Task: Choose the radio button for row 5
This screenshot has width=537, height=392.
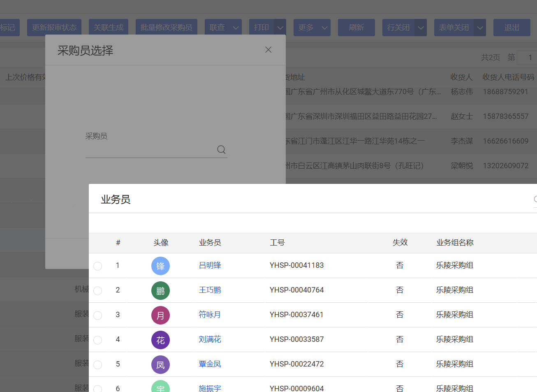Action: [x=98, y=365]
